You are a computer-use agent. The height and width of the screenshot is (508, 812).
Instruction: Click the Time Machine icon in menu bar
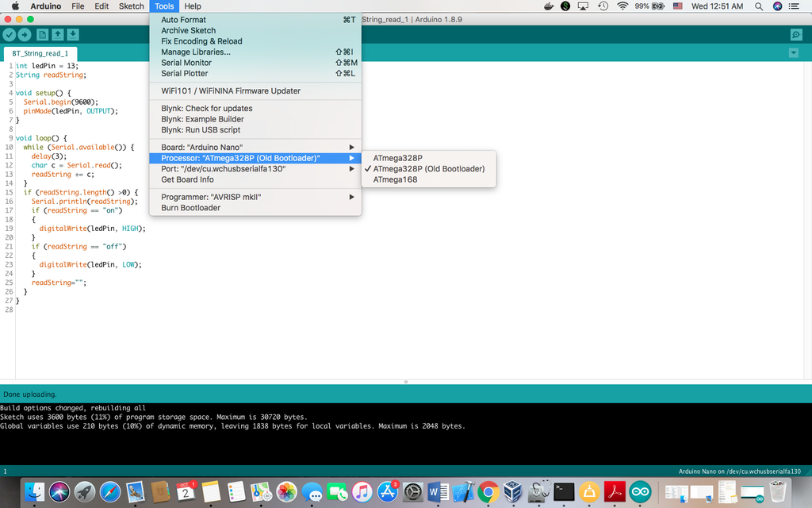[603, 6]
